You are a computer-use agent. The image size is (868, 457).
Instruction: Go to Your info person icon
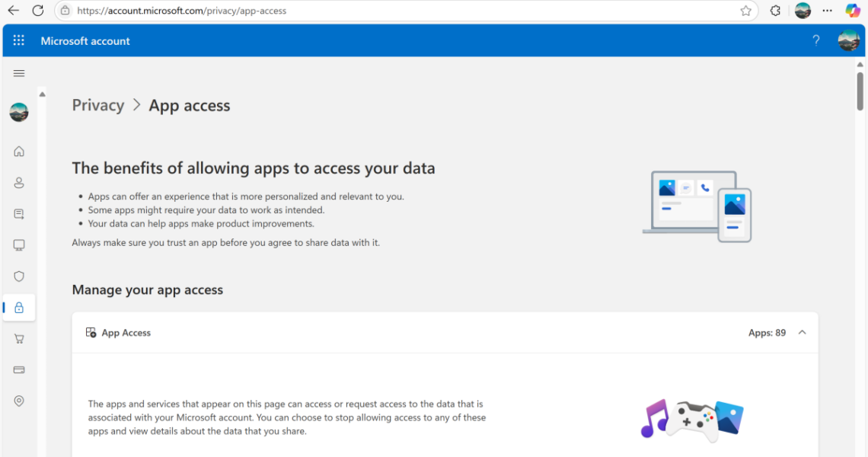[19, 183]
